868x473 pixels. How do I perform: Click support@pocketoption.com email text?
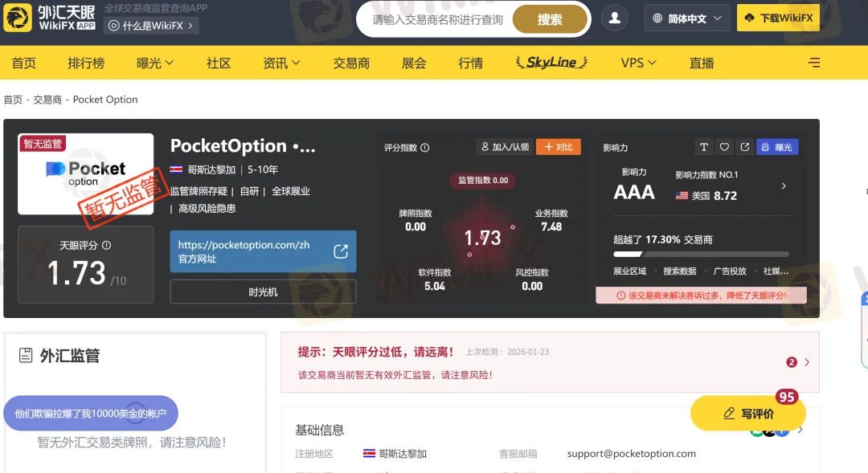[632, 454]
